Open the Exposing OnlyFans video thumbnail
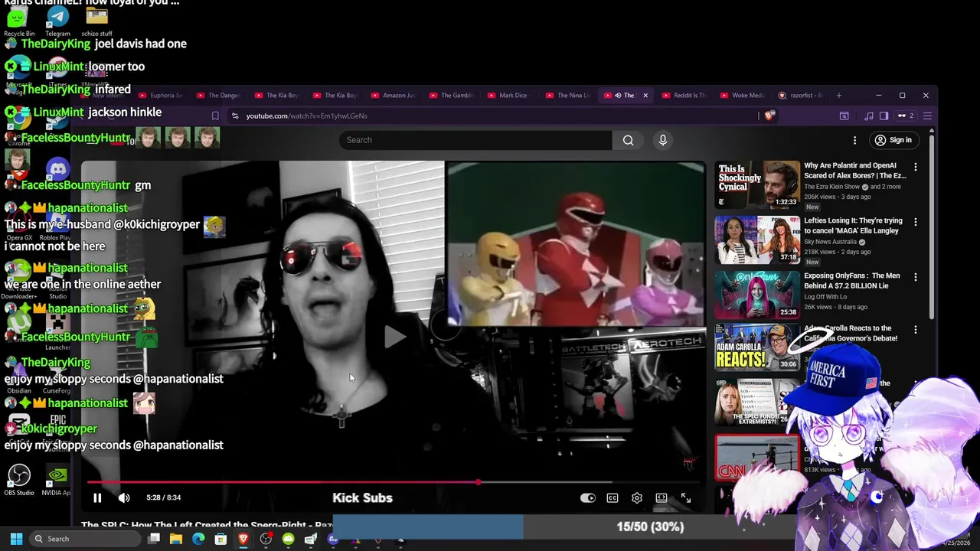 tap(757, 295)
